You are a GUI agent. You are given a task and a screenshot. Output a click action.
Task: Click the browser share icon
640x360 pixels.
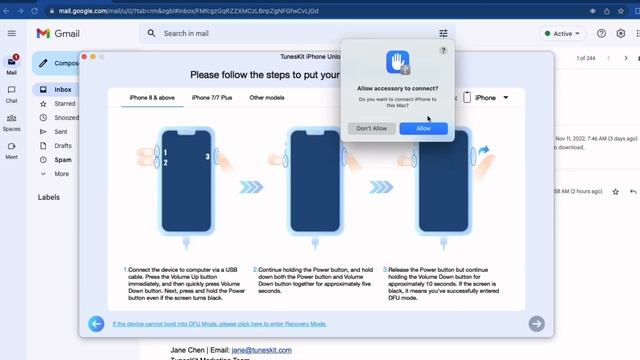coord(607,11)
